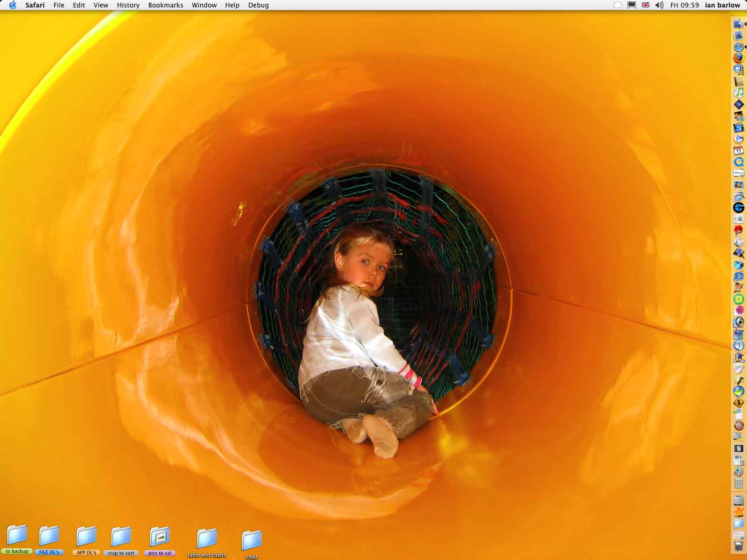Image resolution: width=747 pixels, height=560 pixels.
Task: Open the Apple menu
Action: pos(13,5)
